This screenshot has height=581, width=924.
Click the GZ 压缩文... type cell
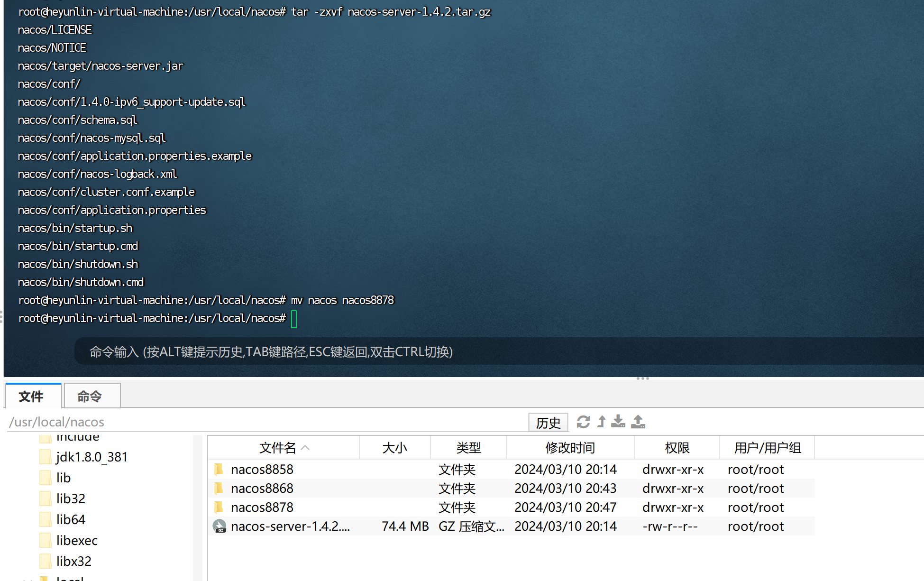pyautogui.click(x=471, y=526)
